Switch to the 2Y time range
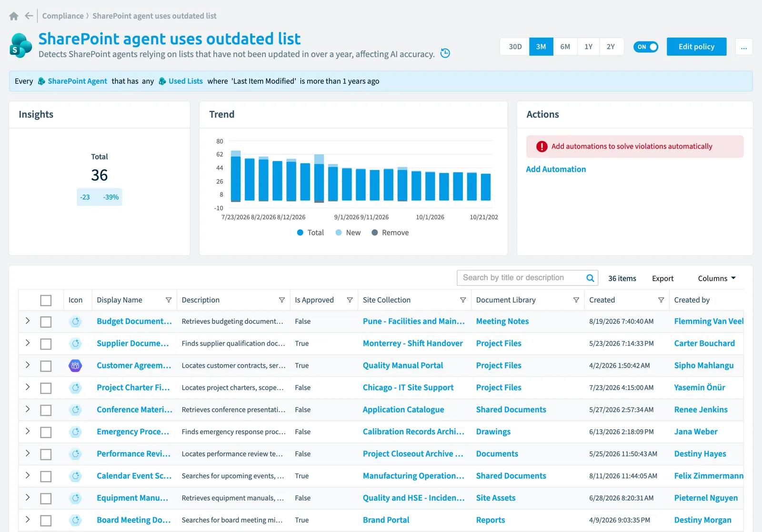The image size is (762, 532). coord(611,47)
